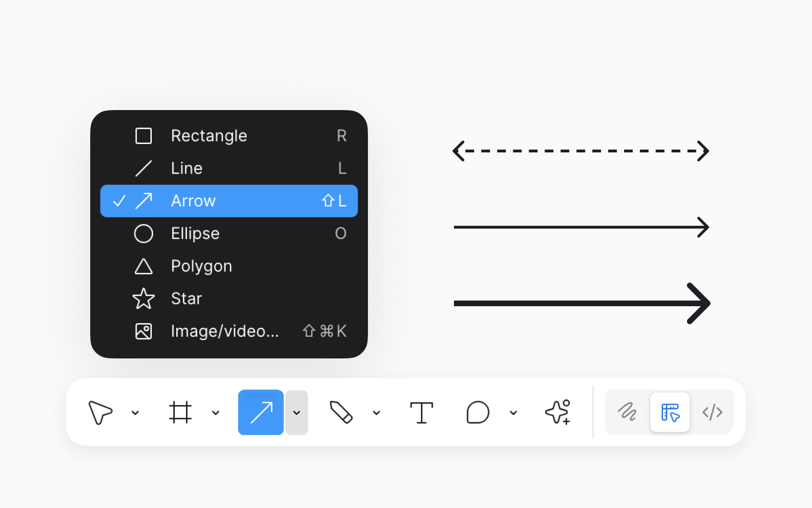Expand the Move tool options chevron
The height and width of the screenshot is (508, 812).
click(x=135, y=413)
